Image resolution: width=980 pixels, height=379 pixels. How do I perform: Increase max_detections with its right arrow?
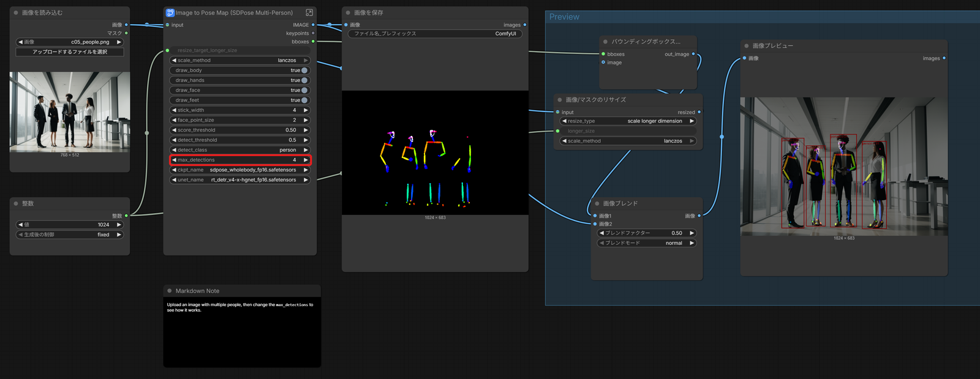tap(306, 160)
